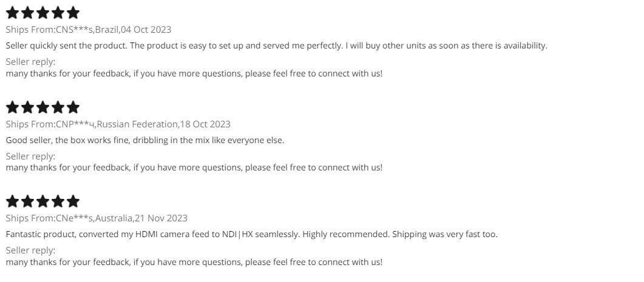The width and height of the screenshot is (644, 282).
Task: Click 'Seller reply:' label under the Russian review
Action: click(x=30, y=156)
